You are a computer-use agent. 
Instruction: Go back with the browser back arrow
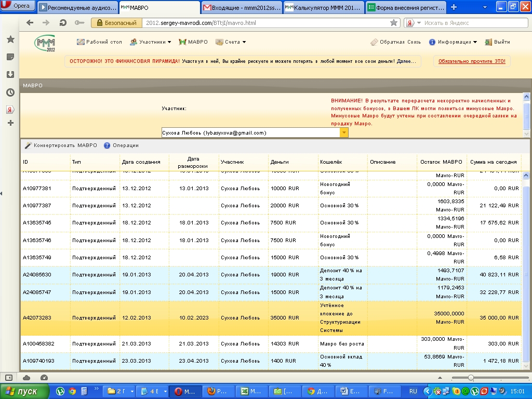pyautogui.click(x=30, y=23)
